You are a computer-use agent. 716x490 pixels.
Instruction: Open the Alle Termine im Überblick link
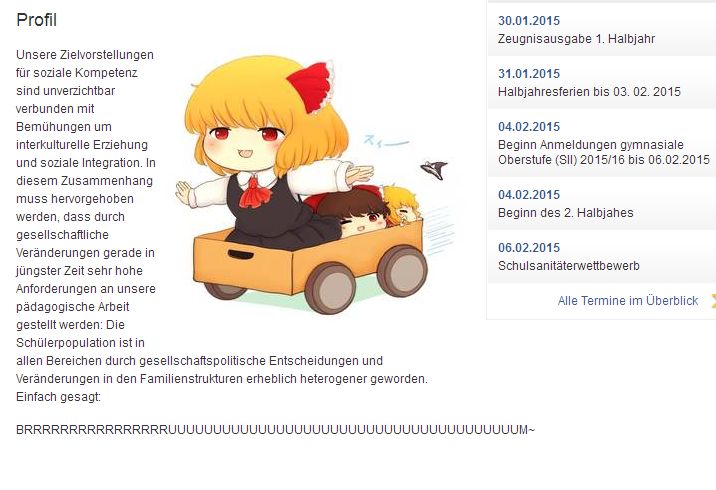pos(627,300)
